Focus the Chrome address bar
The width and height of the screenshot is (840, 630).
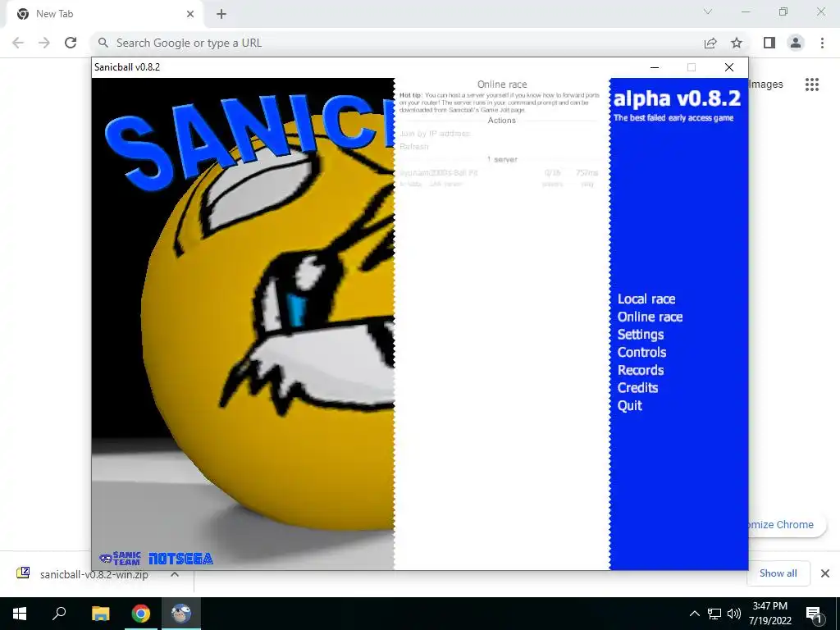coord(396,43)
